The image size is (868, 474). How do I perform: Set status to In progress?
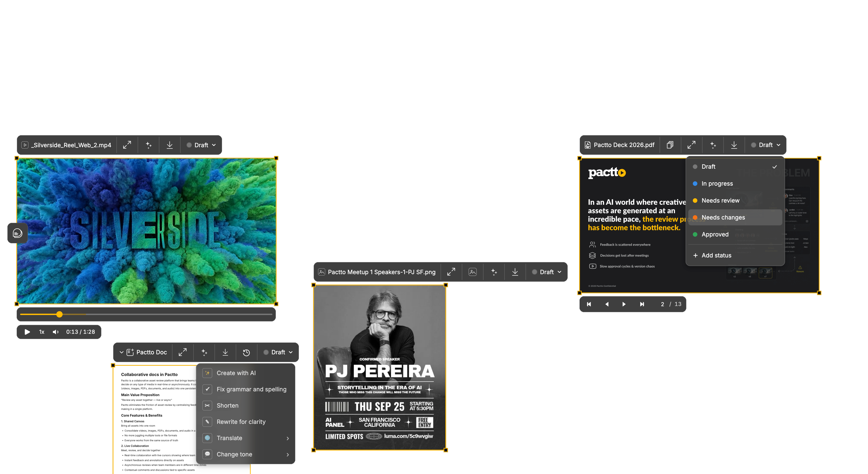[735, 183]
